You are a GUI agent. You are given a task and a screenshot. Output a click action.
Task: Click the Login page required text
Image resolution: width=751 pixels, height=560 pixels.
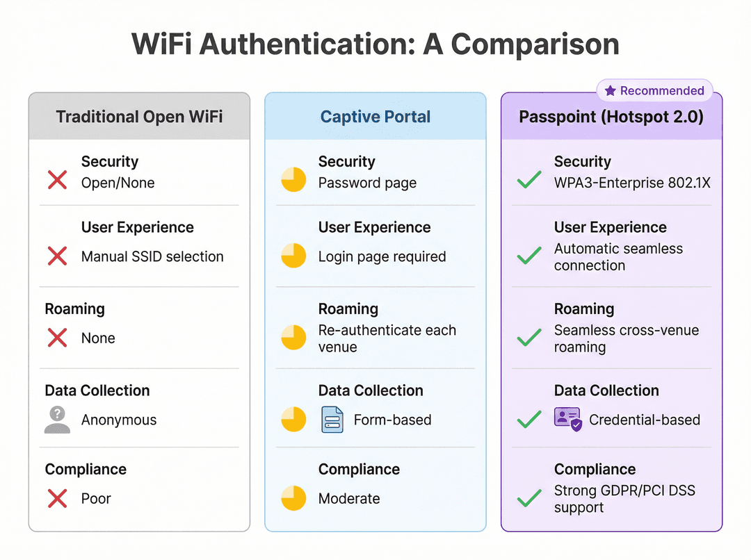point(382,256)
